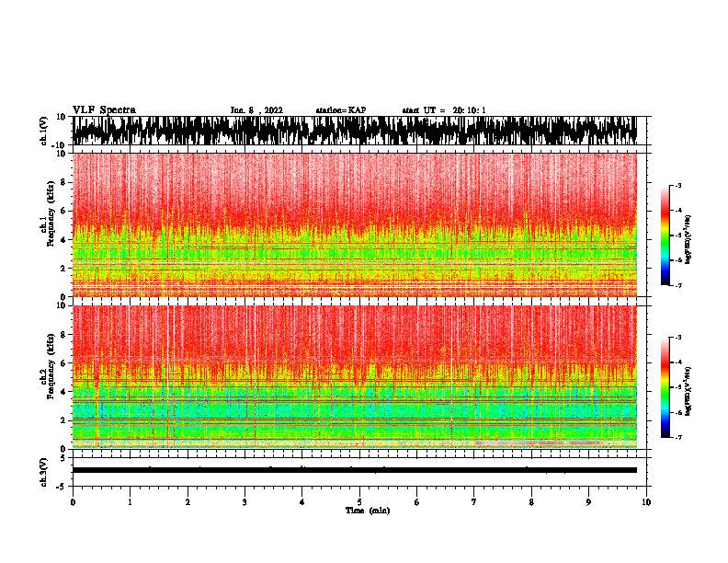Click the ch.1(V) waveform axis label
Viewport: 728px width, 563px height.
click(x=44, y=131)
